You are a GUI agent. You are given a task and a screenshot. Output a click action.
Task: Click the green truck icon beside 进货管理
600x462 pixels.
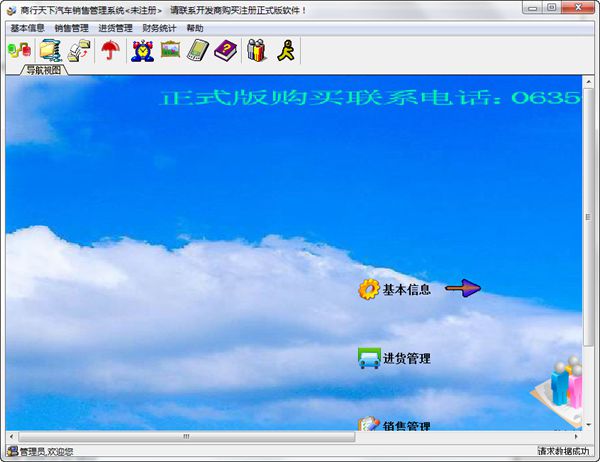(x=369, y=358)
